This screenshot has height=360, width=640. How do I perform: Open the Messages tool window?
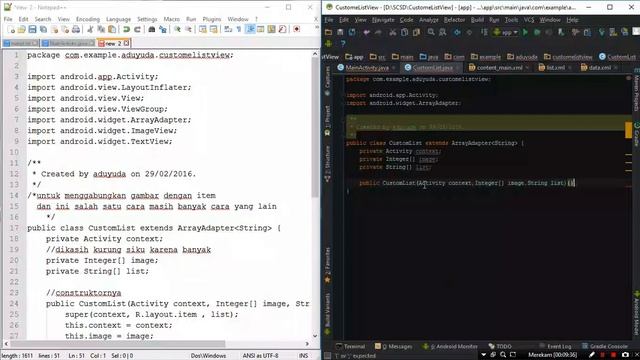point(393,347)
